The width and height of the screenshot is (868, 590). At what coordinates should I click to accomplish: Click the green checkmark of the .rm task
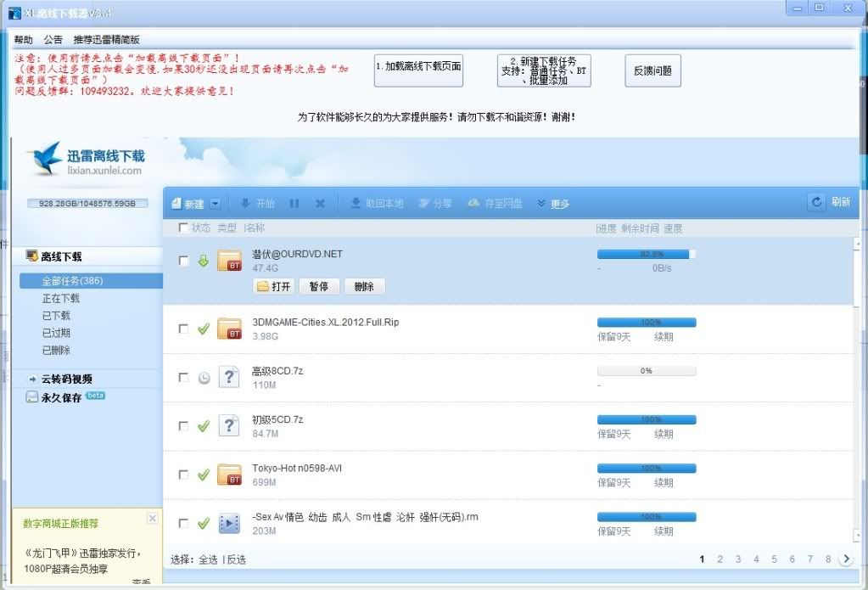pos(204,524)
